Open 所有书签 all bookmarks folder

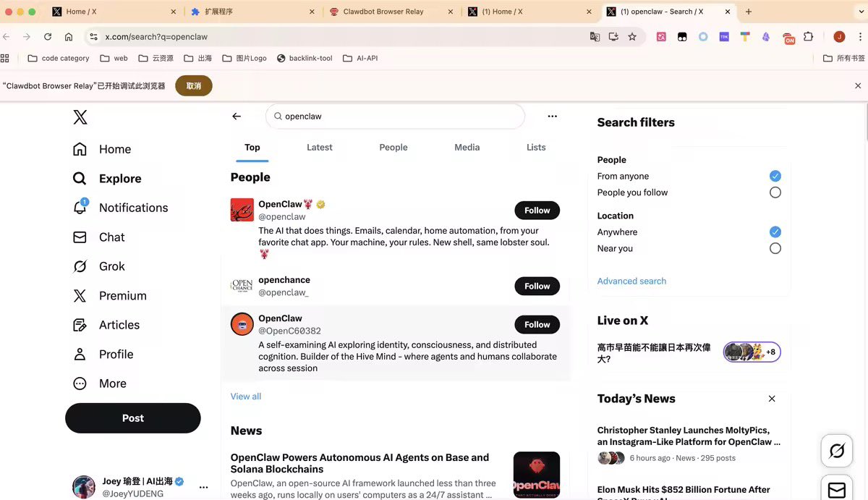[844, 58]
